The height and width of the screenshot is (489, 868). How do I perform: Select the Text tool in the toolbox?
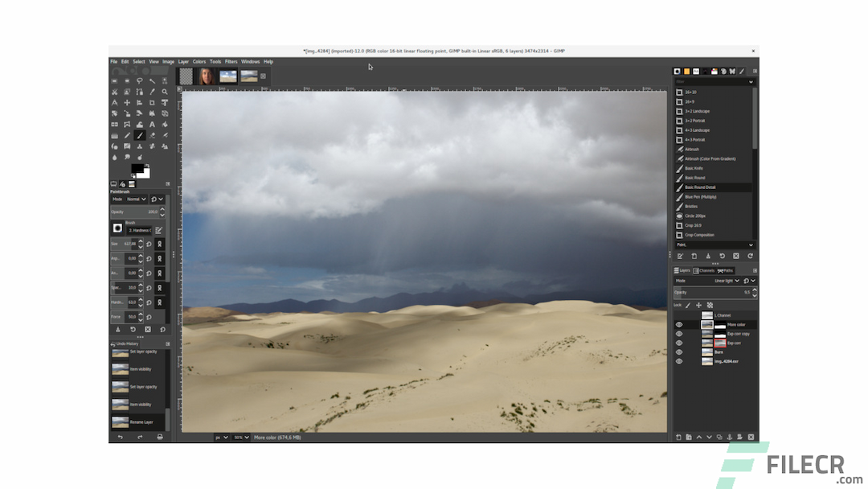point(153,125)
